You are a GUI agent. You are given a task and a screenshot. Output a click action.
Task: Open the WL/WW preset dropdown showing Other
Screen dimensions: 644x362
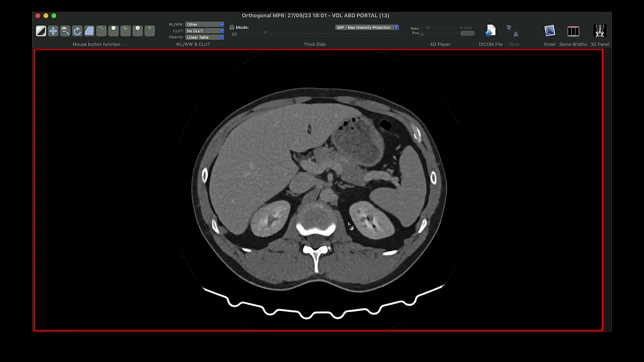tap(204, 24)
